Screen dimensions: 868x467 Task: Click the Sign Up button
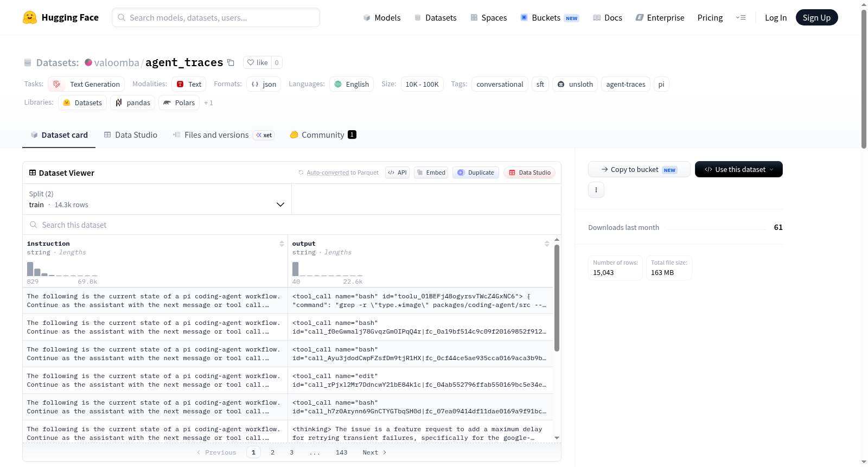[816, 17]
